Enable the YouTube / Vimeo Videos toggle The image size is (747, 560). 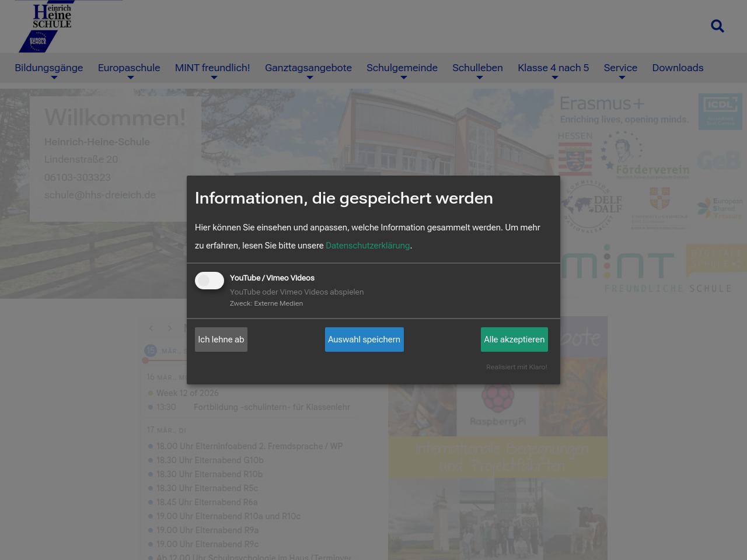210,281
